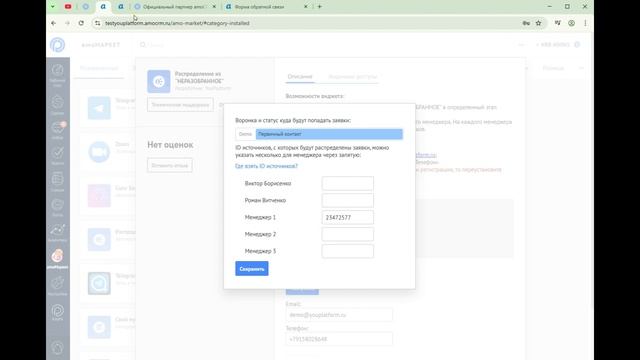Click the Distribution widget icon in the panel header
The height and width of the screenshot is (360, 640).
point(159,81)
